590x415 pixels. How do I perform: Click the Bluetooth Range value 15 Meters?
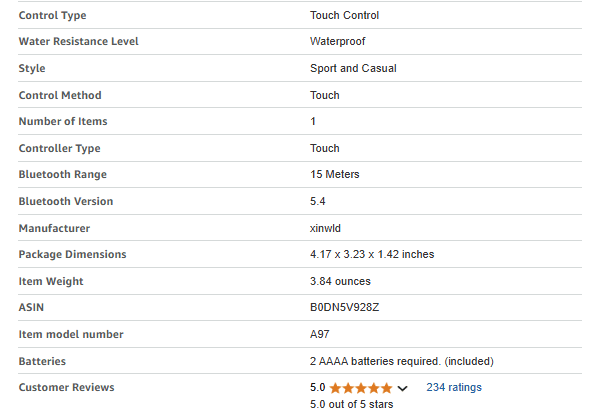(335, 174)
